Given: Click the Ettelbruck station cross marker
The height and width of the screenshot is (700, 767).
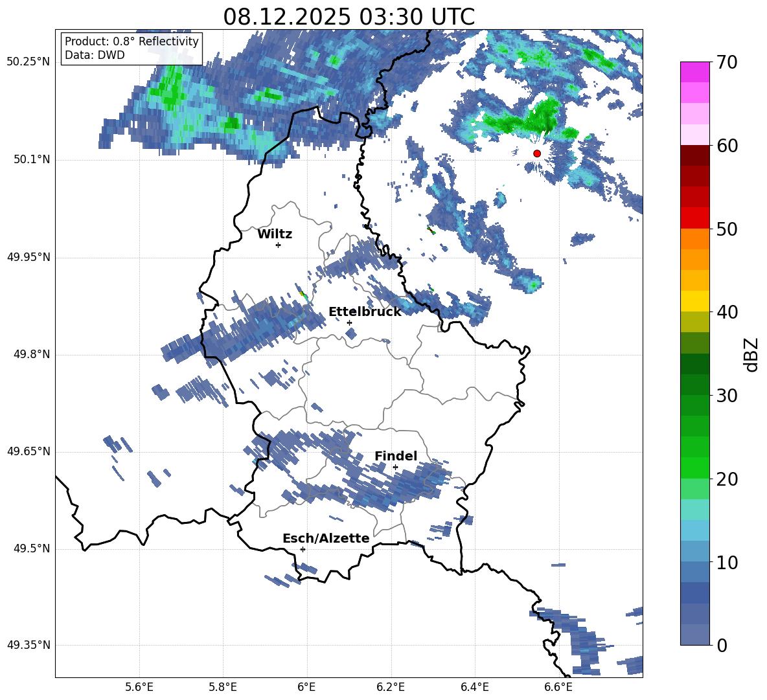Looking at the screenshot, I should point(349,322).
